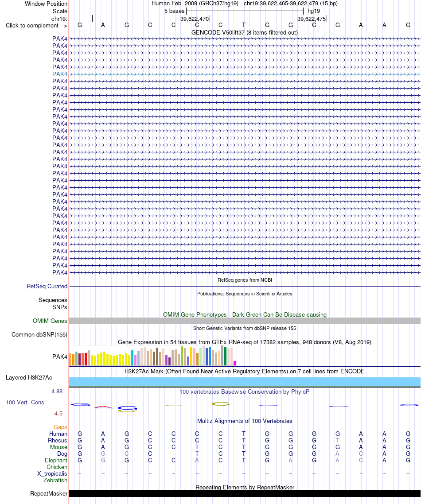Click the gap dash in the Dog row
This screenshot has height=504, width=421.
click(174, 454)
